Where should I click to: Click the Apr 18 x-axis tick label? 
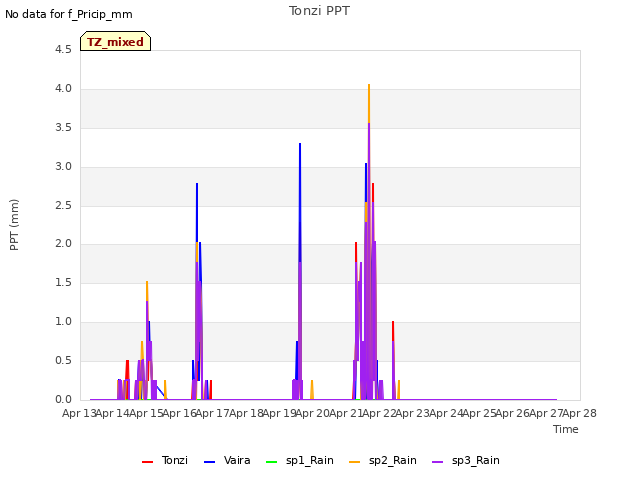[x=246, y=413]
